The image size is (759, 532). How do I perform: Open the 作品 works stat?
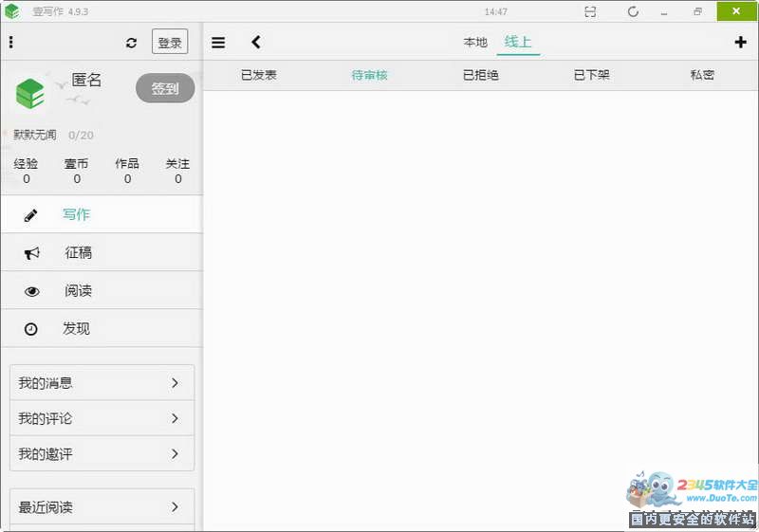point(127,171)
